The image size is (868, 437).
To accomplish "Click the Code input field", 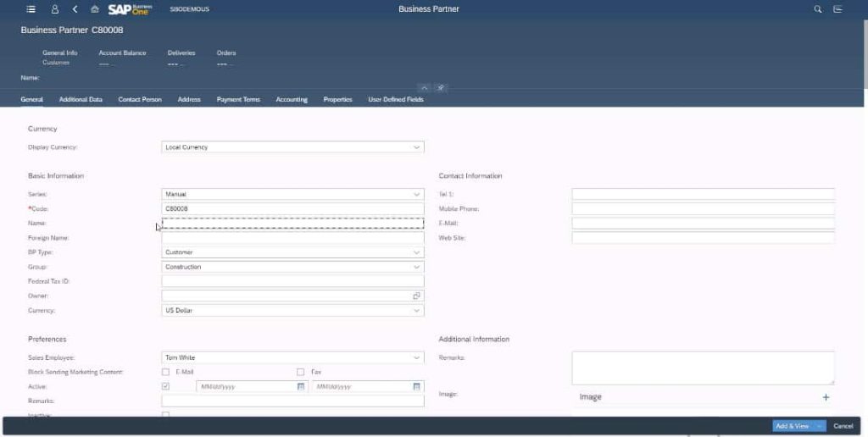I will tap(292, 208).
